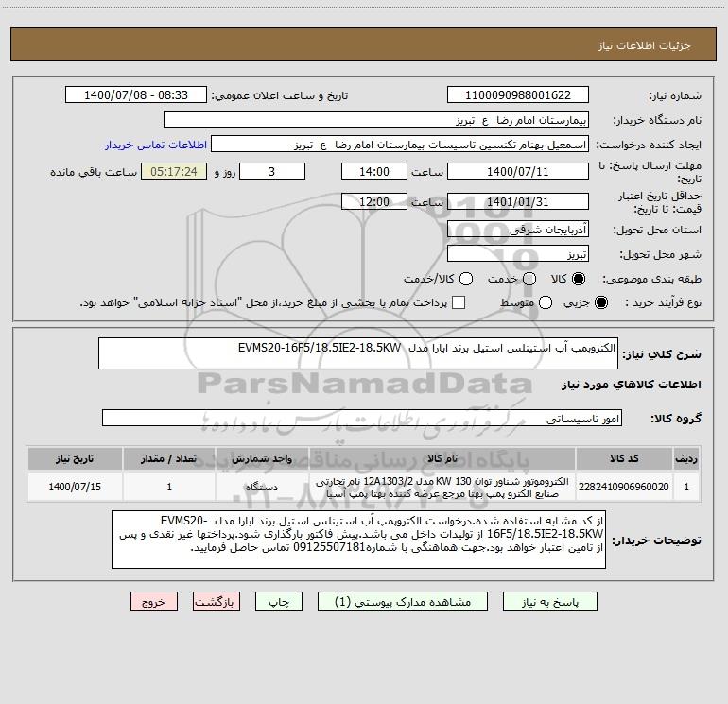The height and width of the screenshot is (704, 728).
Task: Select the 'خدمت' radio button
Action: (529, 279)
